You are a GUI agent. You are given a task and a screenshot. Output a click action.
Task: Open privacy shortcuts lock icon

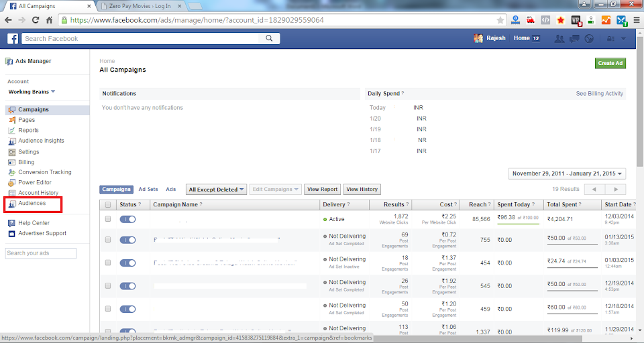click(x=610, y=39)
